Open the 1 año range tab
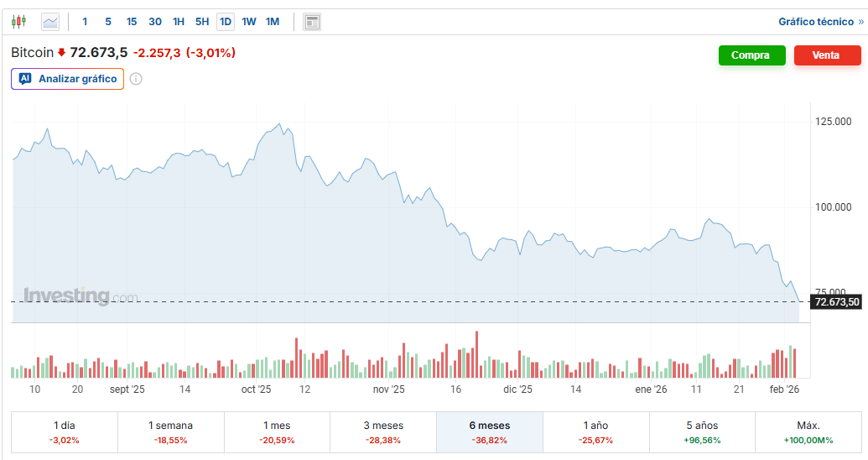The width and height of the screenshot is (868, 460). (x=595, y=432)
